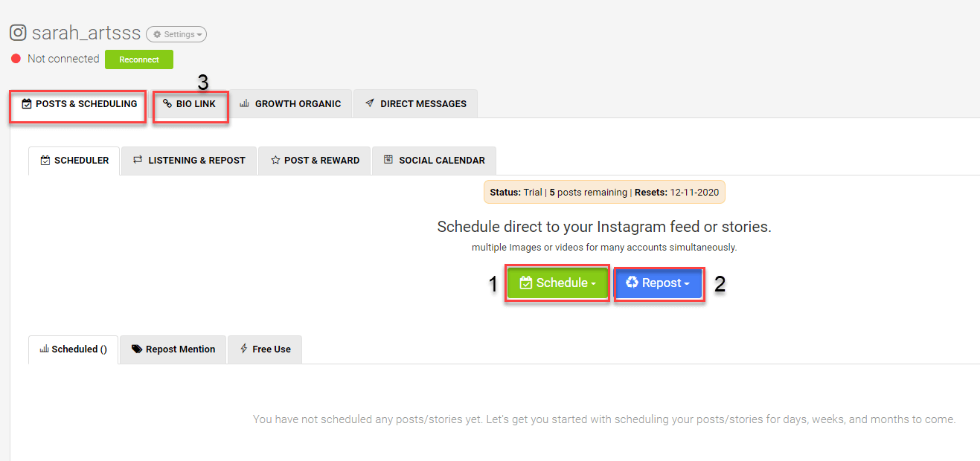Screen dimensions: 980x461
Task: Click the tag icon on Repost Mention tab
Action: point(137,349)
